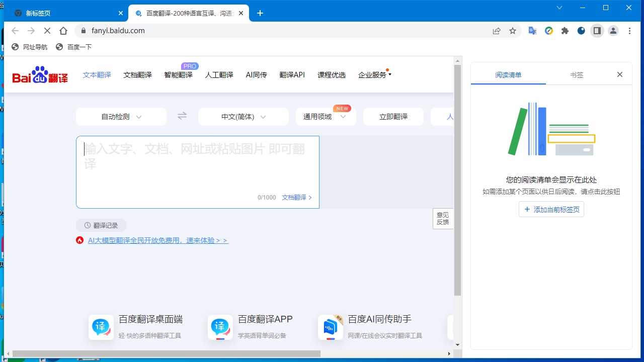Open the 中文(简体) target language dropdown

tap(243, 116)
